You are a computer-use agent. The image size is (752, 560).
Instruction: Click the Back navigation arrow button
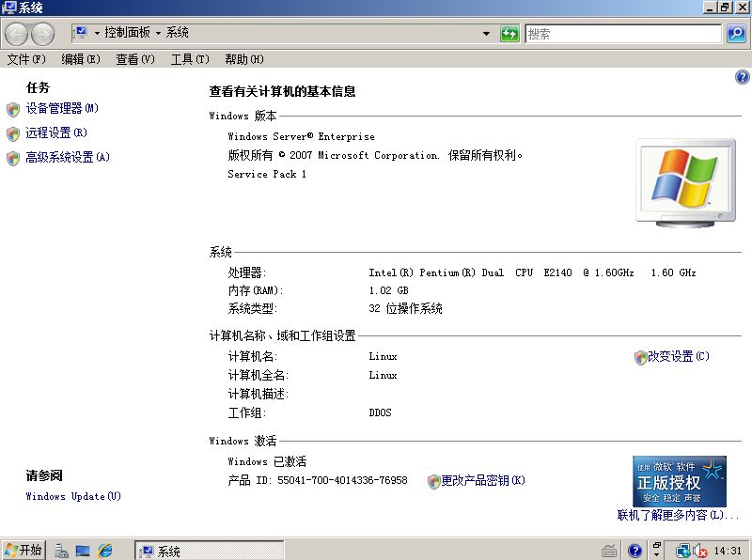click(x=17, y=34)
